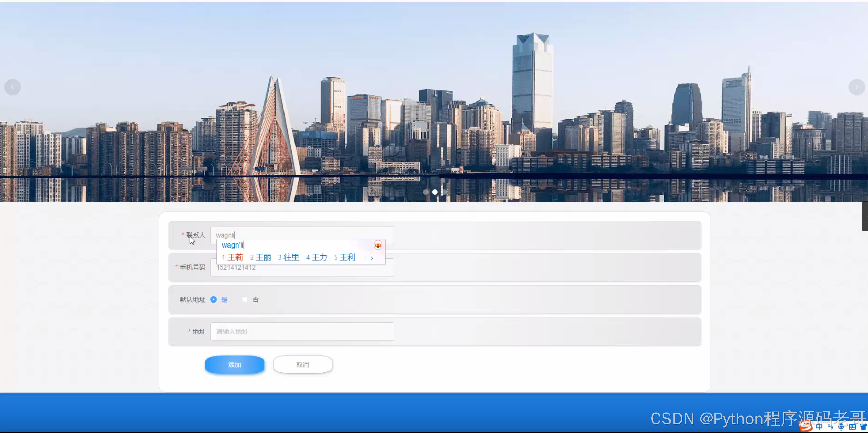Image resolution: width=868 pixels, height=433 pixels.
Task: Toggle Chinese/English input mode icon
Action: point(819,426)
